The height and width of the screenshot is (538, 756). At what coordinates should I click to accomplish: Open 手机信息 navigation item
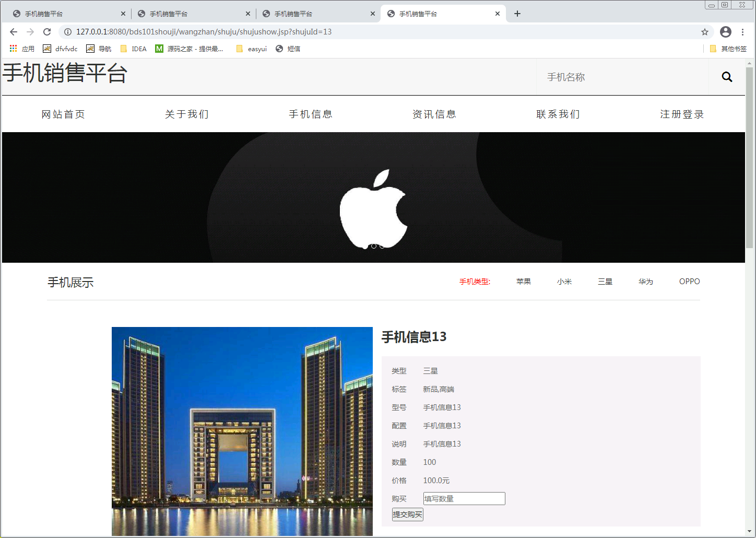pos(311,114)
